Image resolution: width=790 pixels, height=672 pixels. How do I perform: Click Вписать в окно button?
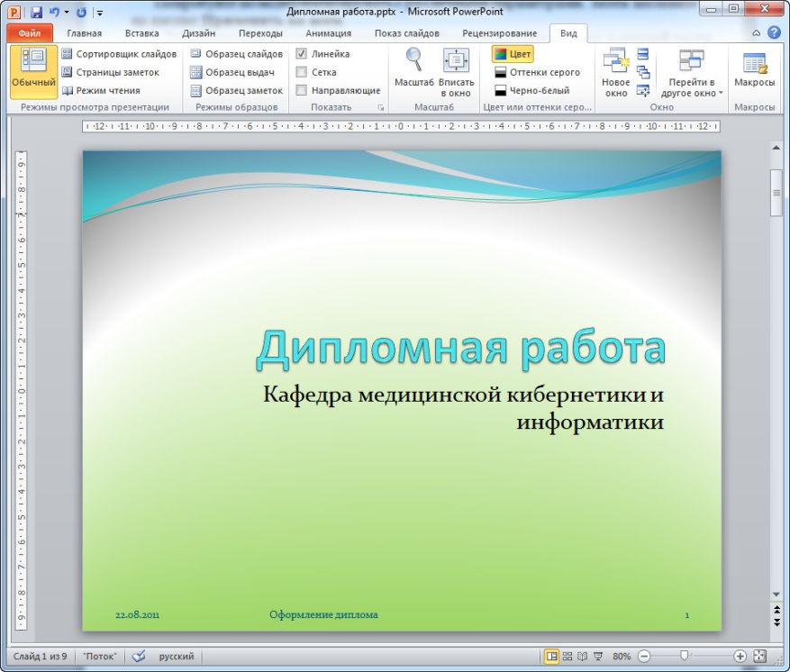click(456, 72)
